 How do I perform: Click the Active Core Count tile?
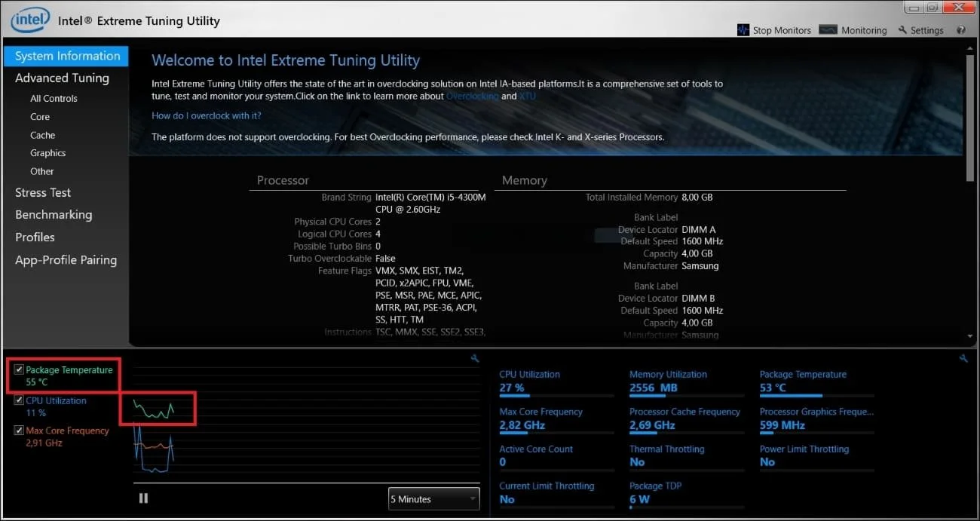(x=556, y=456)
